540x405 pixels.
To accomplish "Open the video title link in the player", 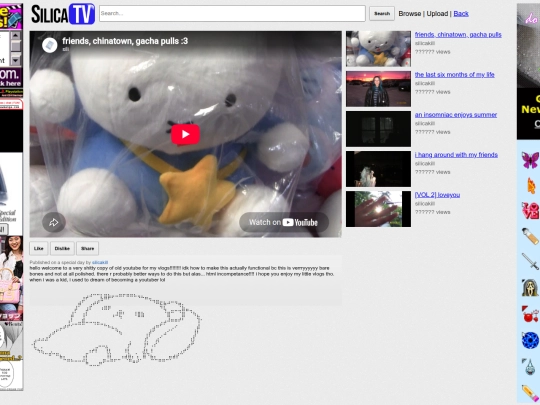I will tap(125, 41).
